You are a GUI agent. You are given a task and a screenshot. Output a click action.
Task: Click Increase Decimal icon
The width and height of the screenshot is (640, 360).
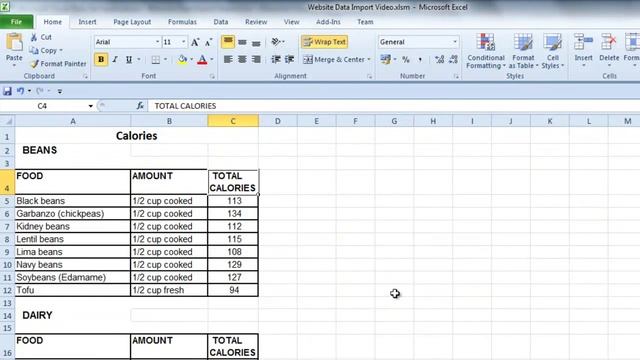[439, 60]
